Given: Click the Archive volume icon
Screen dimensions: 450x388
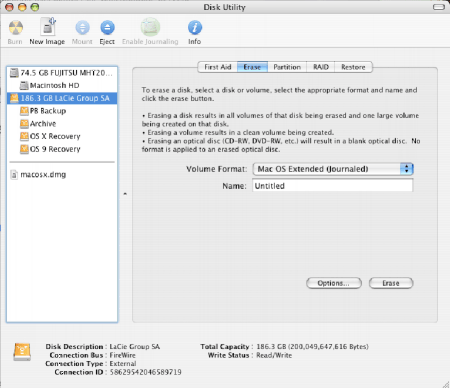Looking at the screenshot, I should pos(24,124).
